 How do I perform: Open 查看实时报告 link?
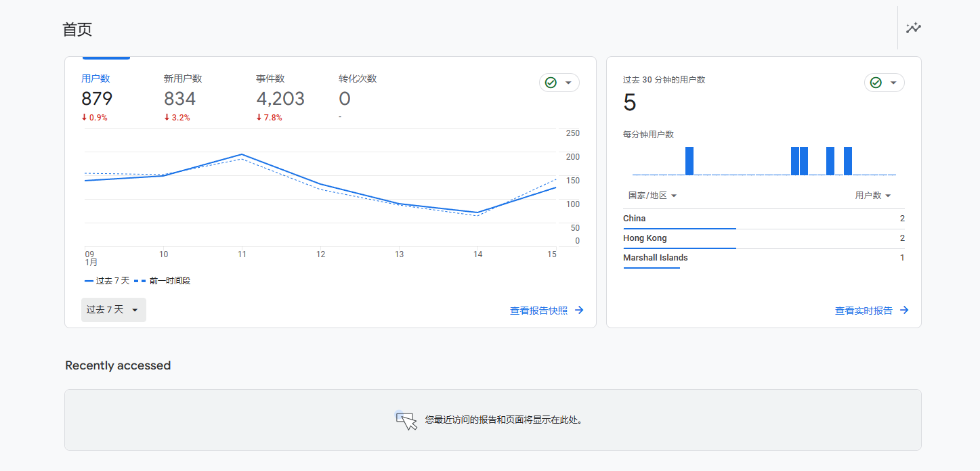pos(864,311)
